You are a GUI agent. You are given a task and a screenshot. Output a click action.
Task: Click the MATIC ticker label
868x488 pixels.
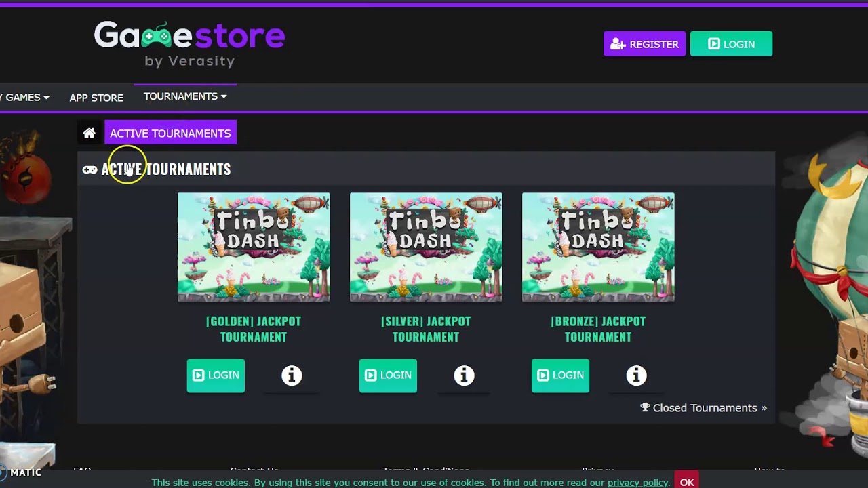[26, 472]
